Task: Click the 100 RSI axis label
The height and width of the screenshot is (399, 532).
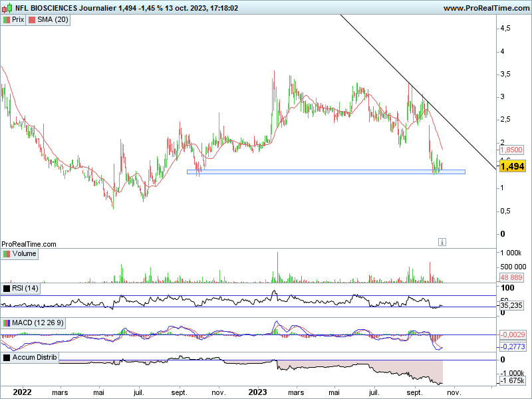Action: tap(507, 288)
